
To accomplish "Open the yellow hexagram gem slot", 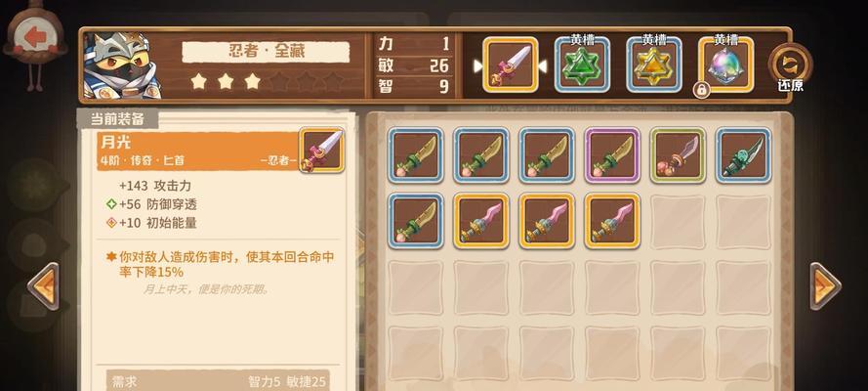I will (x=654, y=65).
